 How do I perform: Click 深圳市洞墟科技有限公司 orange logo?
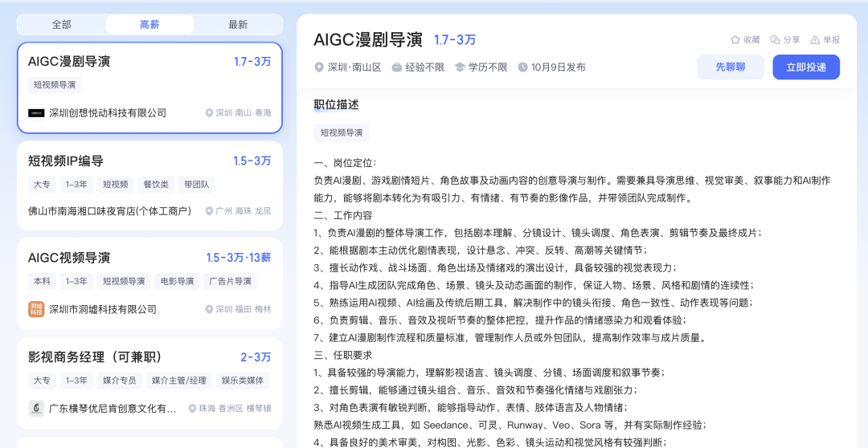click(36, 309)
